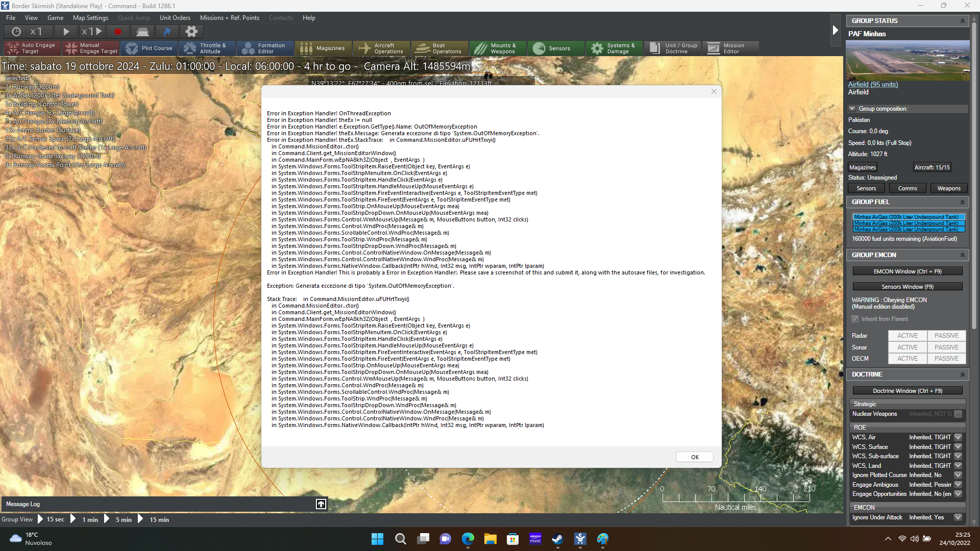Advance time by 15 sec
The height and width of the screenshot is (551, 980).
coord(51,519)
